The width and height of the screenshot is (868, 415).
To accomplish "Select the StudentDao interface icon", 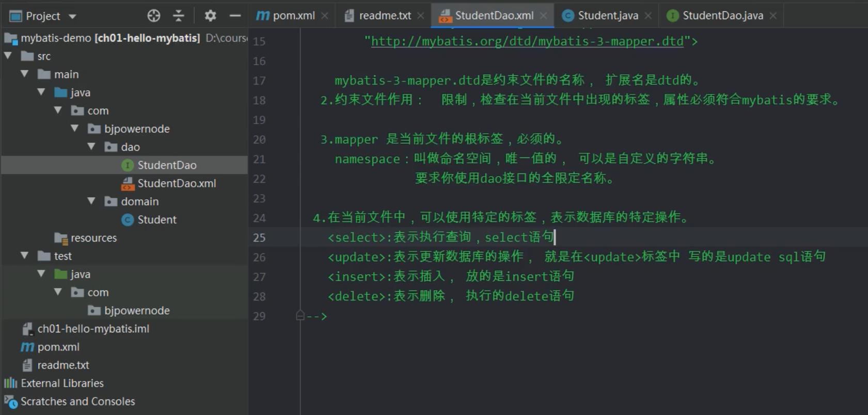I will (x=128, y=165).
